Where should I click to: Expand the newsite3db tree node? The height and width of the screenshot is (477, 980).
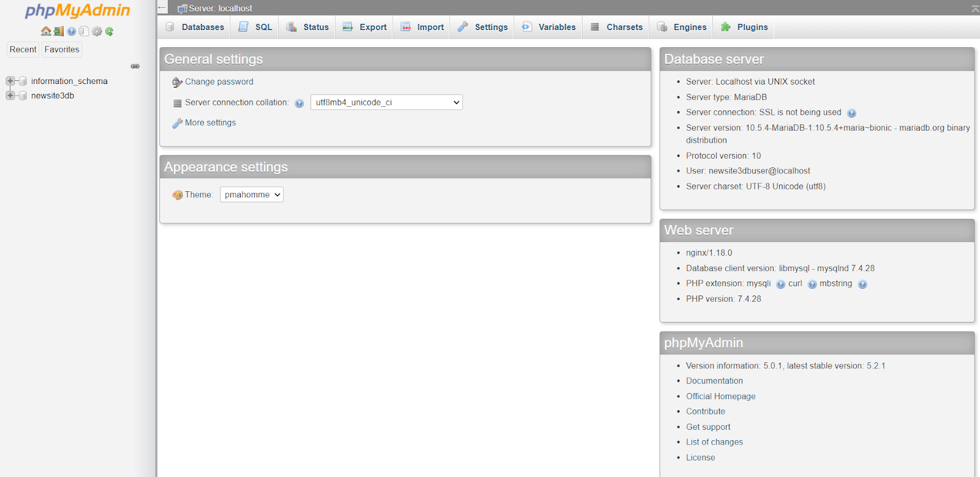coord(10,96)
